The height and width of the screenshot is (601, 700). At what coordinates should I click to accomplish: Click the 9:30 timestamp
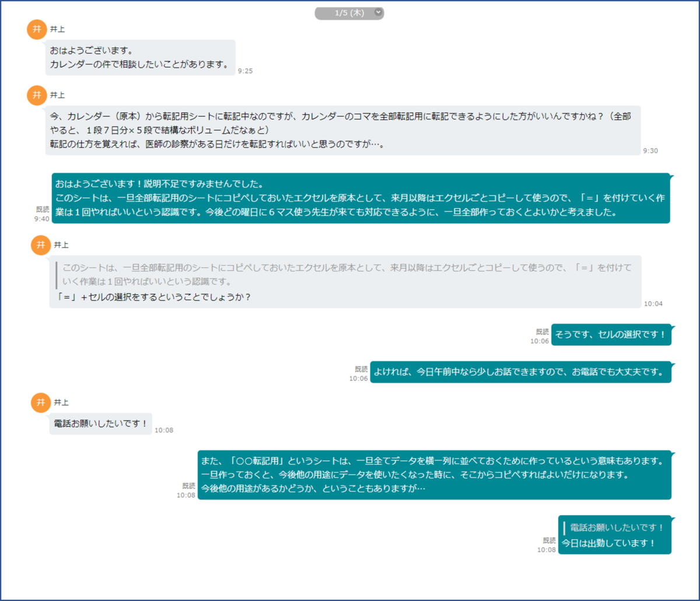click(x=650, y=151)
